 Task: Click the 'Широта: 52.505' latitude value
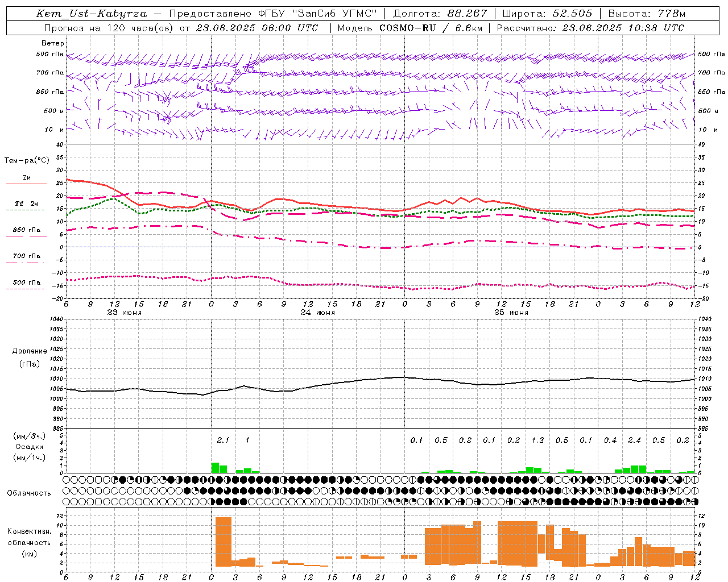547,14
